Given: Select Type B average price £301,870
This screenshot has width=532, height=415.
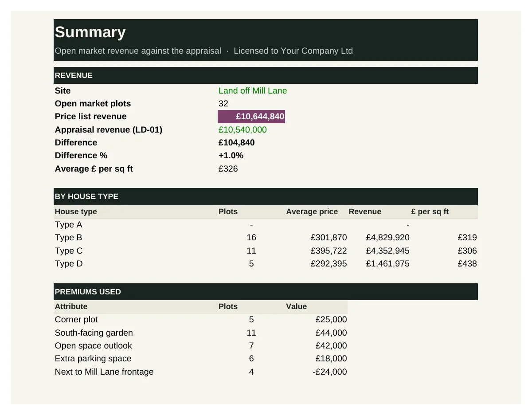Looking at the screenshot, I should point(329,238).
